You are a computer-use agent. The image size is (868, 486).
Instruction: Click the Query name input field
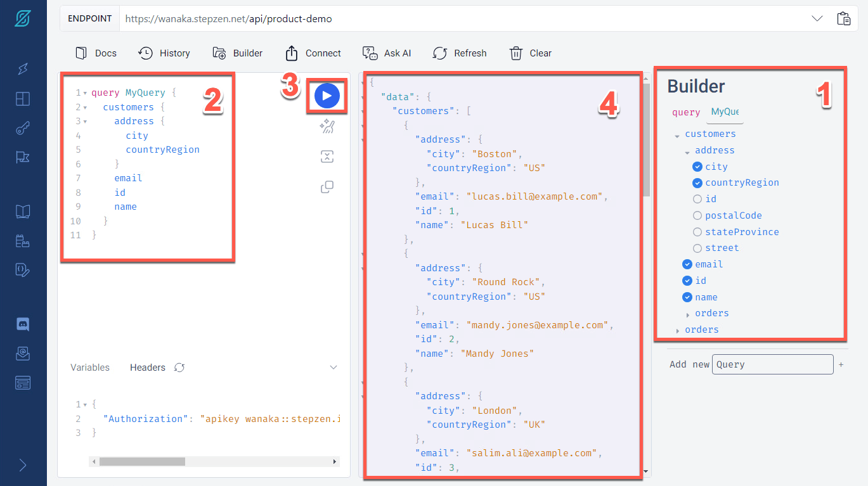coord(772,364)
